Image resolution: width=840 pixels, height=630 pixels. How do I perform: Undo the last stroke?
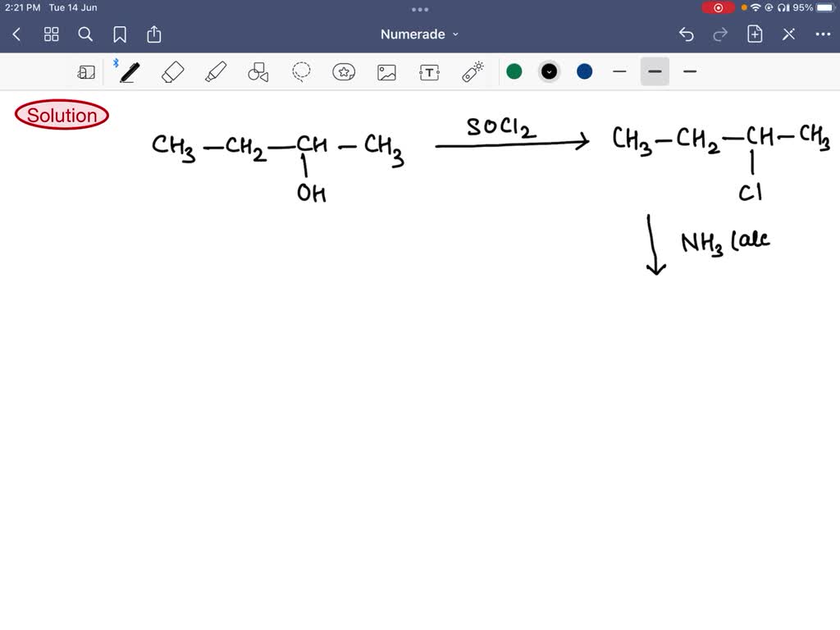click(687, 34)
